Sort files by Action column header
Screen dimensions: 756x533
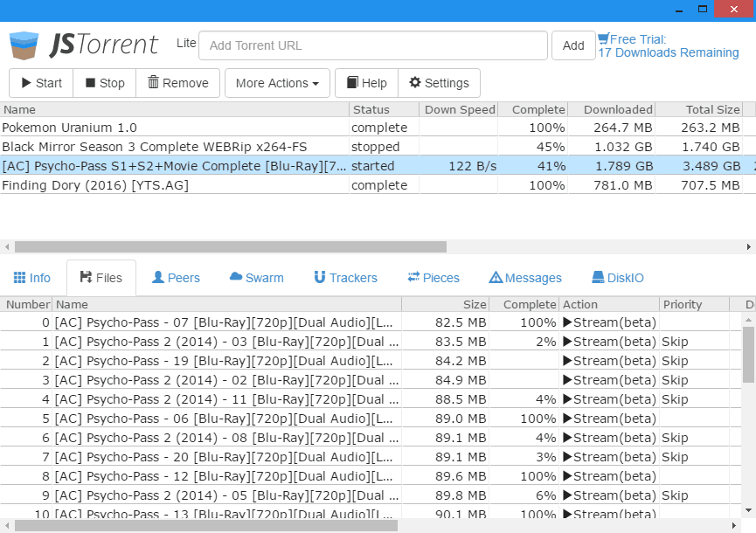click(x=609, y=304)
